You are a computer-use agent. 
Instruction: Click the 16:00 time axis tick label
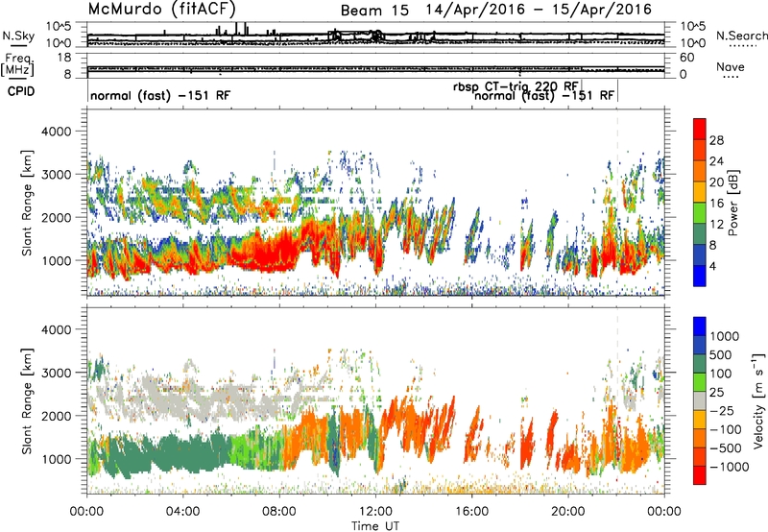(x=471, y=512)
